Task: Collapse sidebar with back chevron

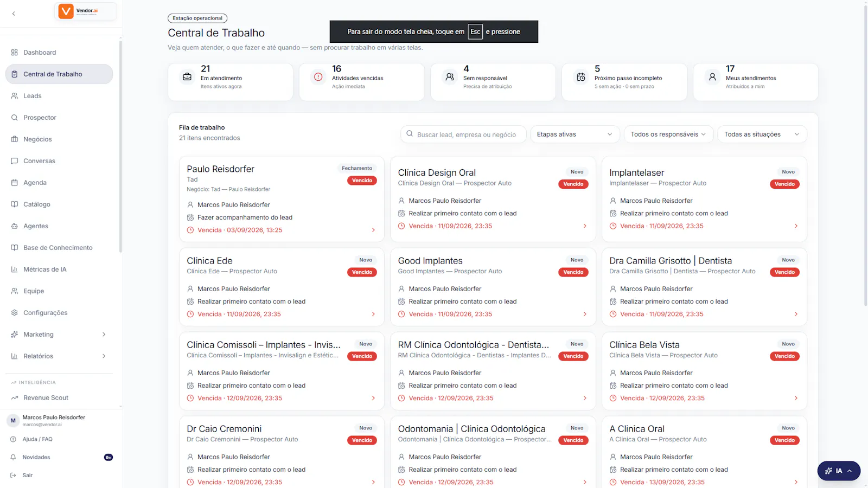Action: 14,14
